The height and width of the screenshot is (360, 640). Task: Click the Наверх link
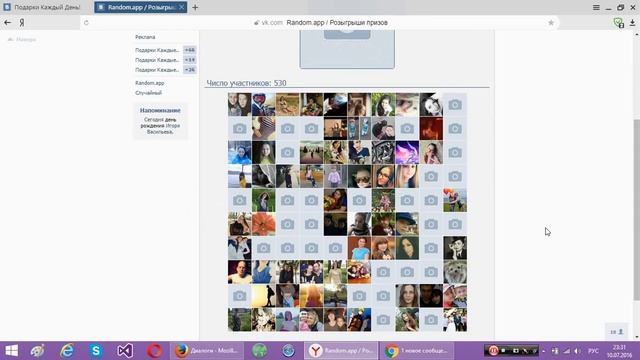point(22,40)
